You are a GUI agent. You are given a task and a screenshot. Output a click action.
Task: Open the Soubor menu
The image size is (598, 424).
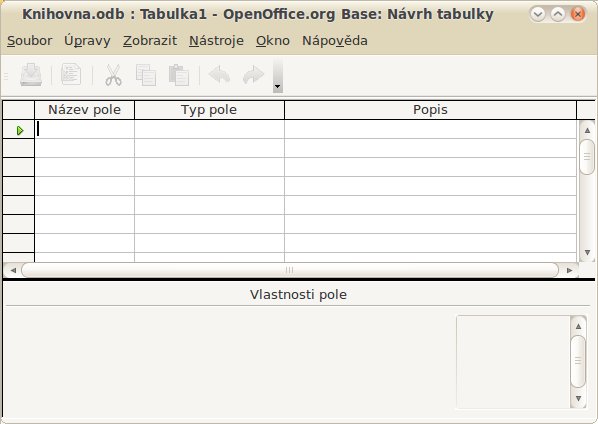[x=30, y=40]
